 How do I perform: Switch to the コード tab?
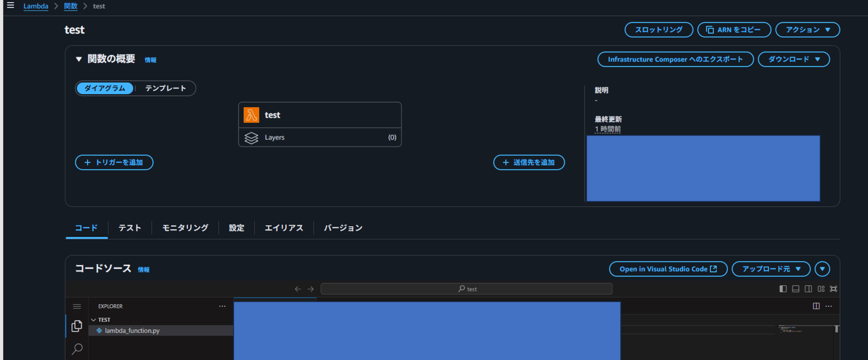click(86, 228)
